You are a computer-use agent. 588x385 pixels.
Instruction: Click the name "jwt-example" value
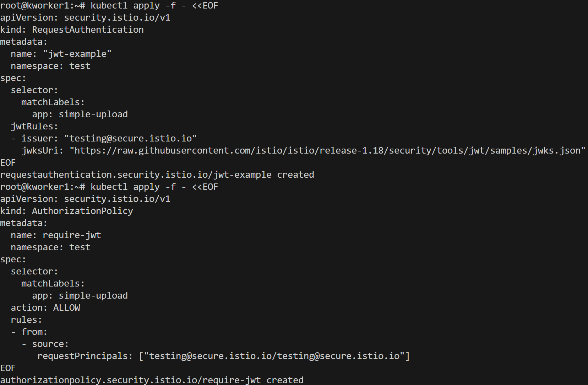(77, 54)
